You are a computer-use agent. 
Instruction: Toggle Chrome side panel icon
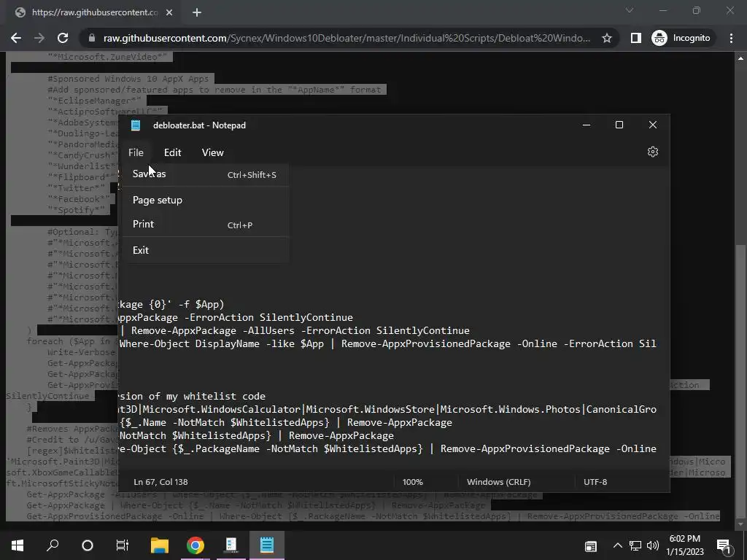(x=635, y=38)
